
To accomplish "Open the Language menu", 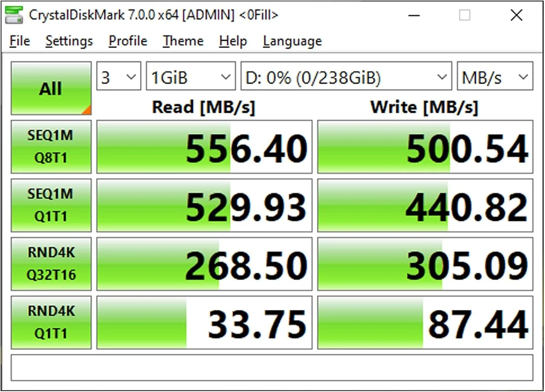I will click(292, 41).
